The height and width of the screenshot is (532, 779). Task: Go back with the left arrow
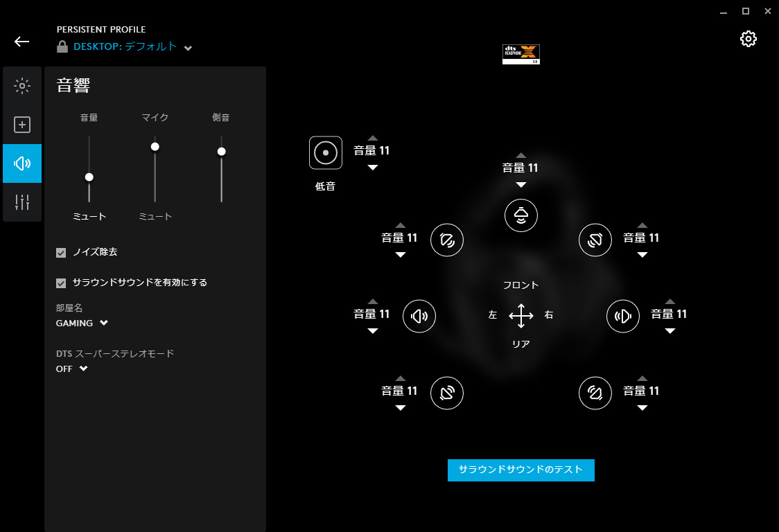point(21,42)
